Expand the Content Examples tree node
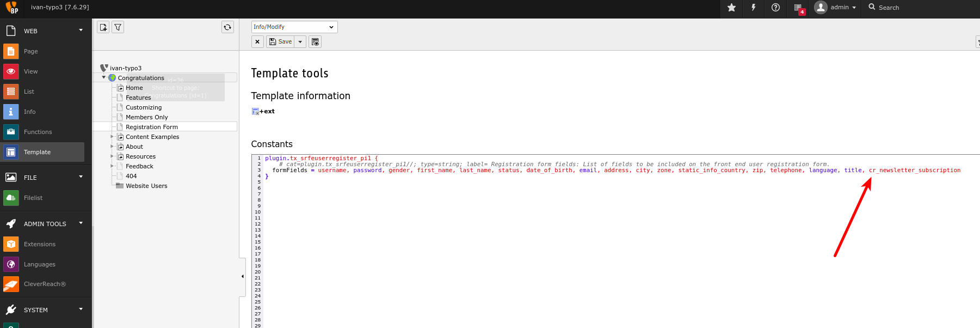Viewport: 980px width, 328px height. (x=112, y=137)
